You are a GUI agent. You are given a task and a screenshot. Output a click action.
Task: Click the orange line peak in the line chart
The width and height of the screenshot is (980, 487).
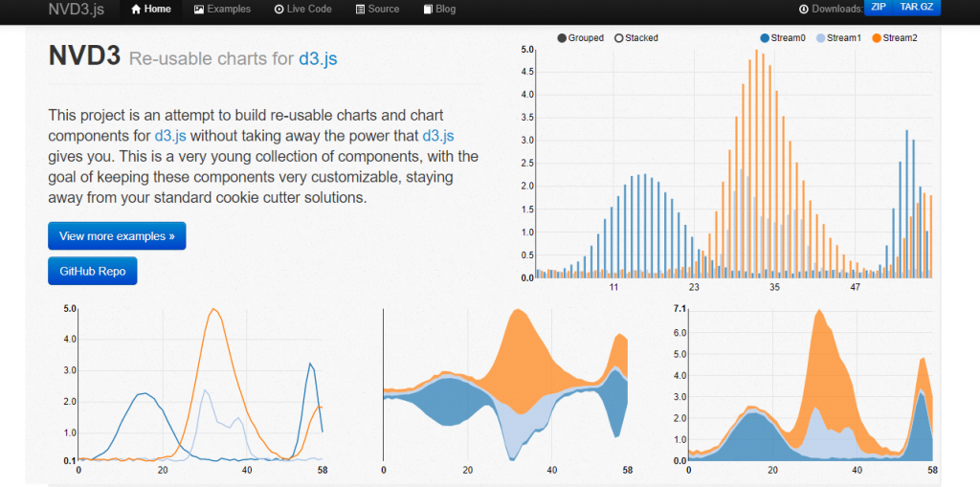214,309
